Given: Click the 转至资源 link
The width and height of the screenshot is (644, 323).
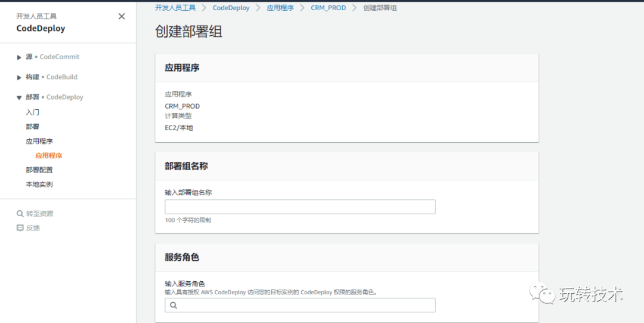Looking at the screenshot, I should [x=40, y=214].
